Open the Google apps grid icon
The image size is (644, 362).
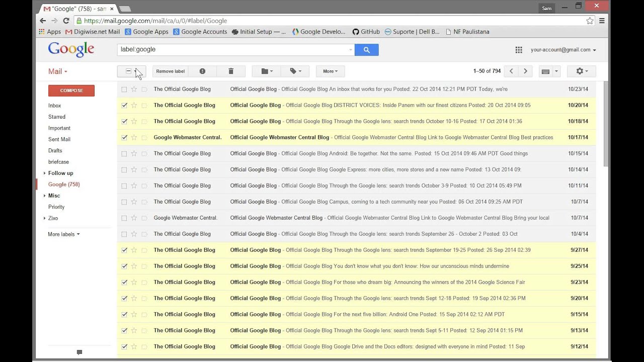pos(519,50)
